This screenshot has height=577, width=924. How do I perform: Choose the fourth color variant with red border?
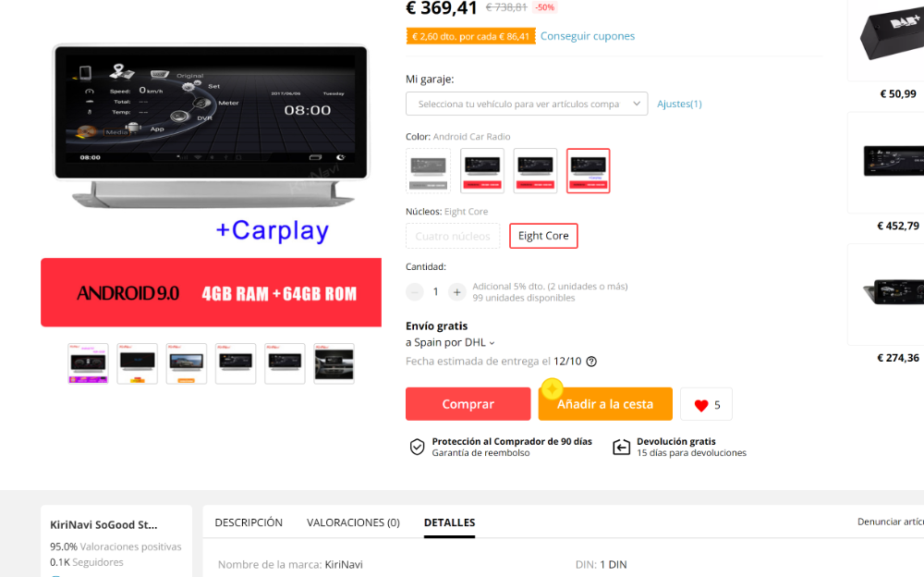(588, 170)
